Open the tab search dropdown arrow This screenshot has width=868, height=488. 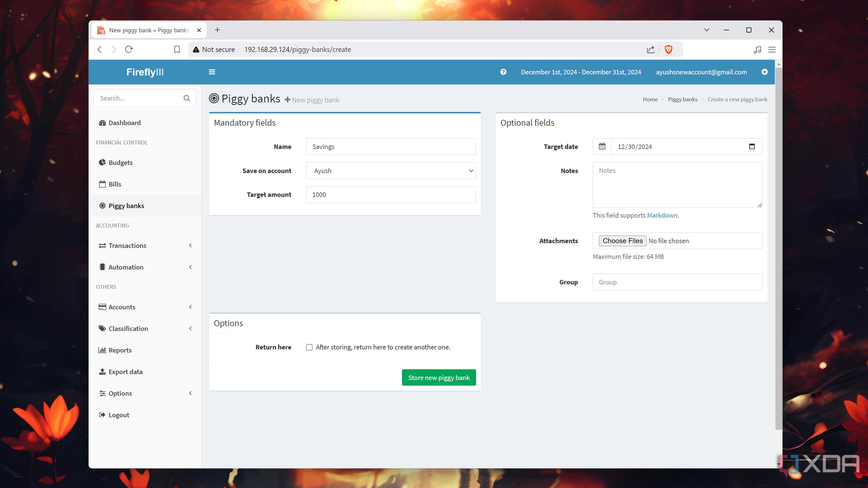(707, 30)
